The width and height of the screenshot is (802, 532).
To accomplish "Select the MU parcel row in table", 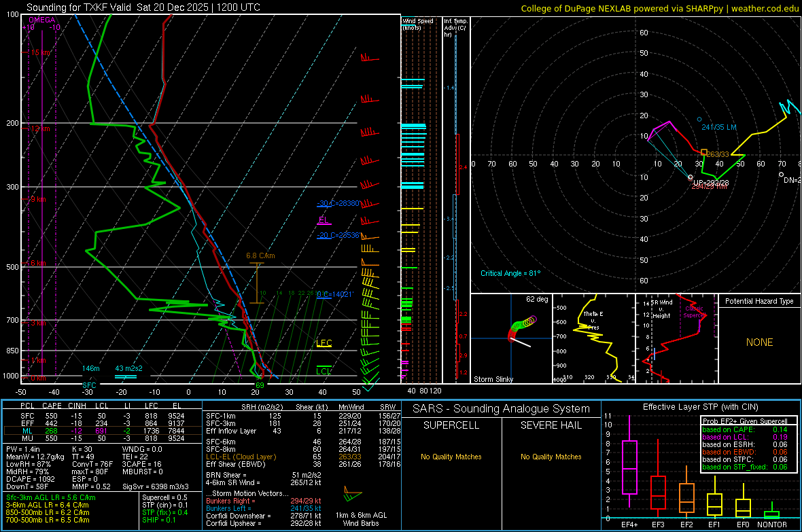I will (x=103, y=438).
